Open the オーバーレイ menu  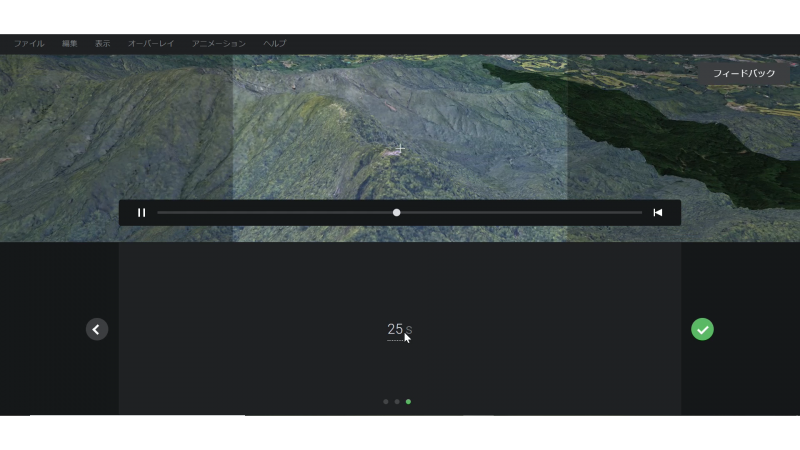[x=151, y=44]
